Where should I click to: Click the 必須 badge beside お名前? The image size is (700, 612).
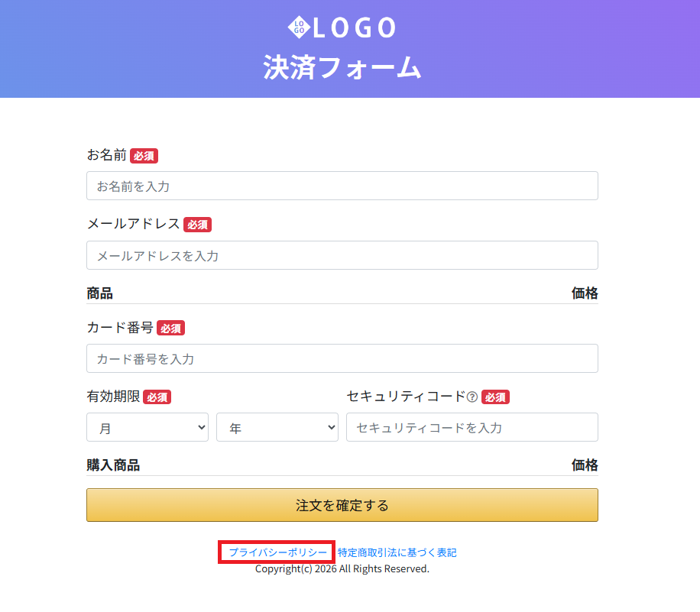[x=144, y=156]
